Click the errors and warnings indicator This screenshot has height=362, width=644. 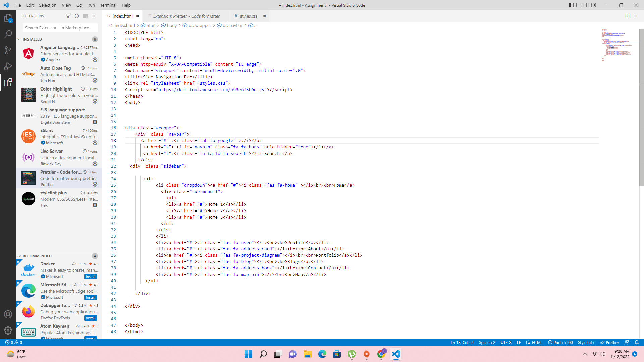click(13, 342)
